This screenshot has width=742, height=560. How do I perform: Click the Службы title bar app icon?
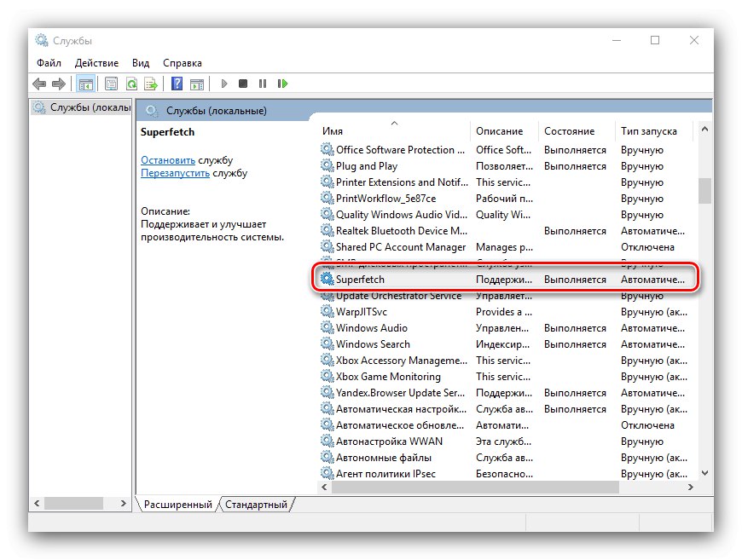(x=42, y=41)
